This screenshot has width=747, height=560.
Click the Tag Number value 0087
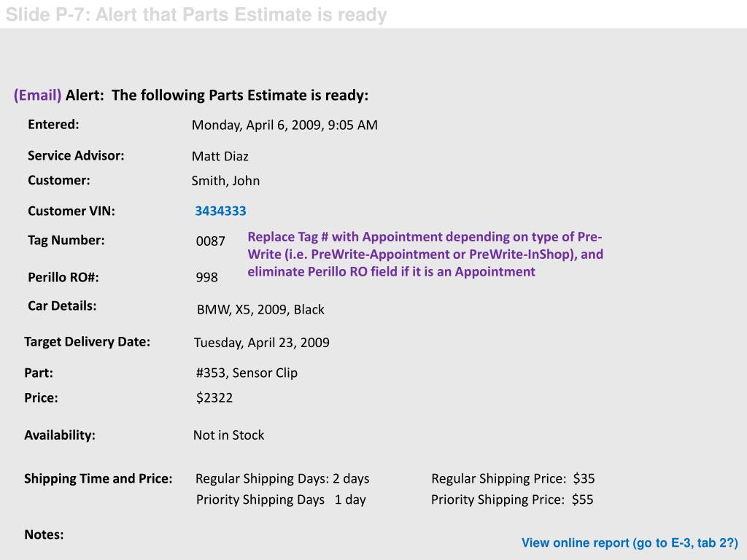coord(210,241)
